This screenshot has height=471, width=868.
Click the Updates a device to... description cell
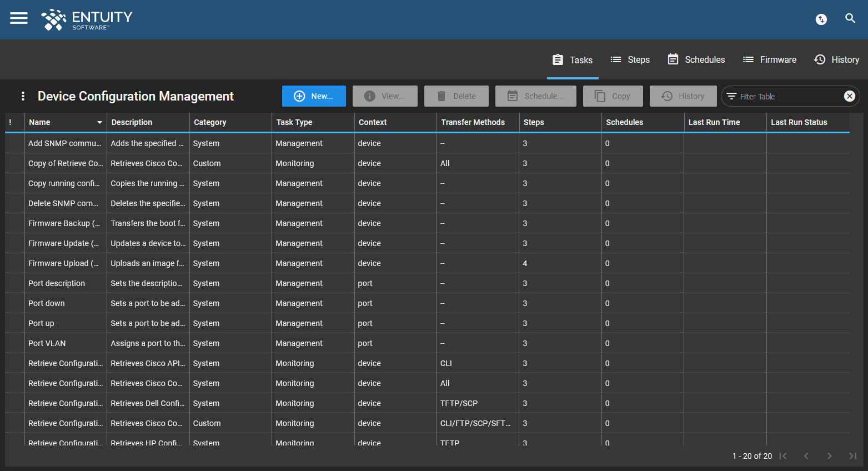pyautogui.click(x=148, y=243)
